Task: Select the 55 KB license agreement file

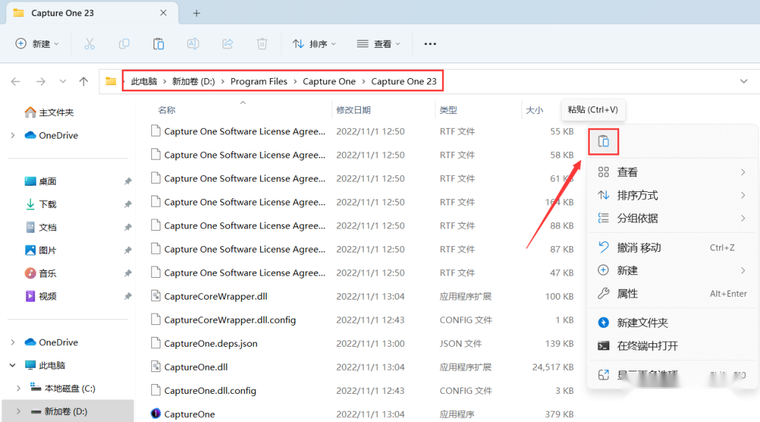Action: (x=362, y=131)
